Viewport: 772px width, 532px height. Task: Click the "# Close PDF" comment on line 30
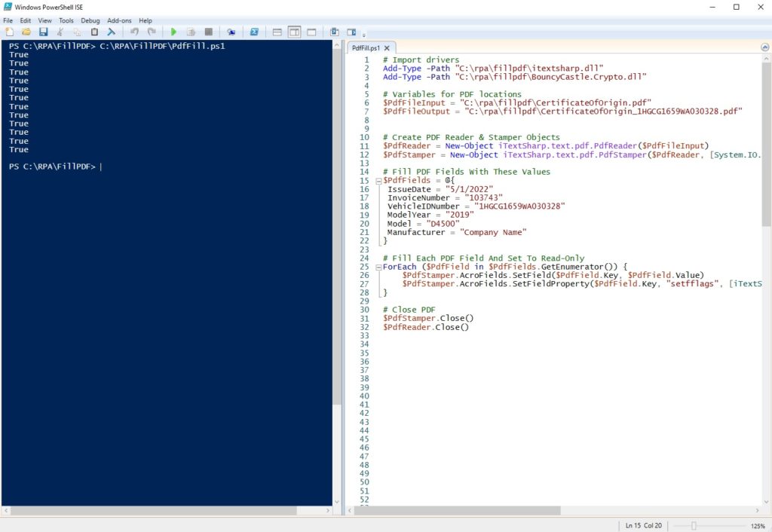coord(409,310)
